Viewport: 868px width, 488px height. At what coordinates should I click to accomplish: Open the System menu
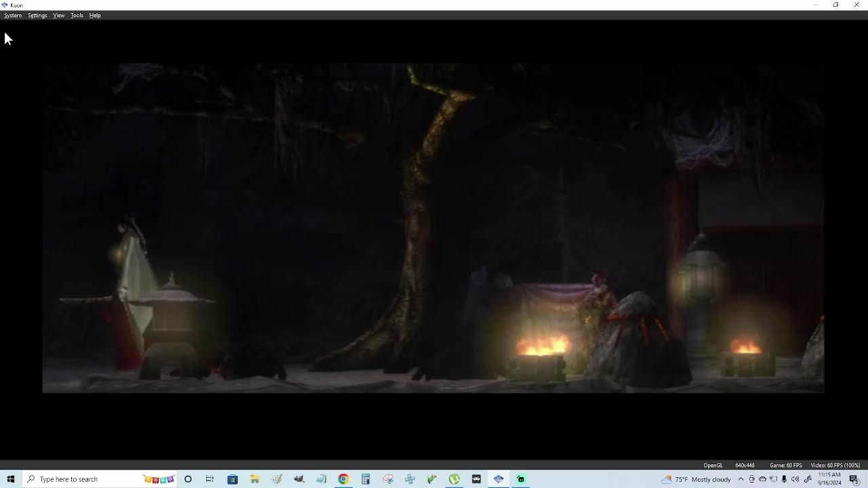click(13, 15)
